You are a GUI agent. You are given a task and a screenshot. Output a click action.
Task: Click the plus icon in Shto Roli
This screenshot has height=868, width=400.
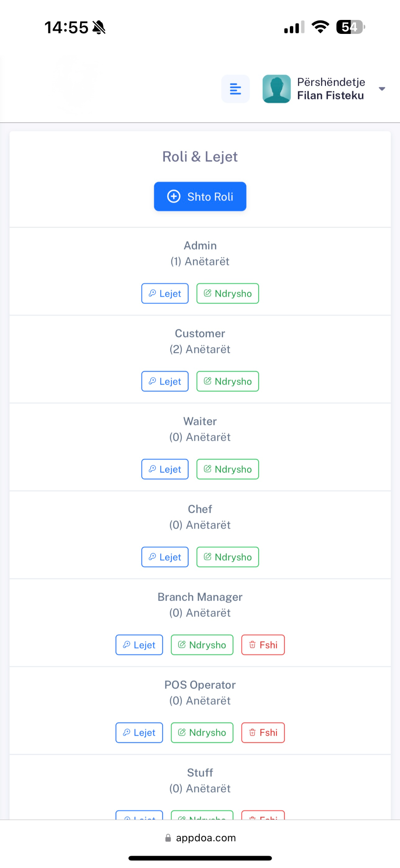tap(174, 197)
